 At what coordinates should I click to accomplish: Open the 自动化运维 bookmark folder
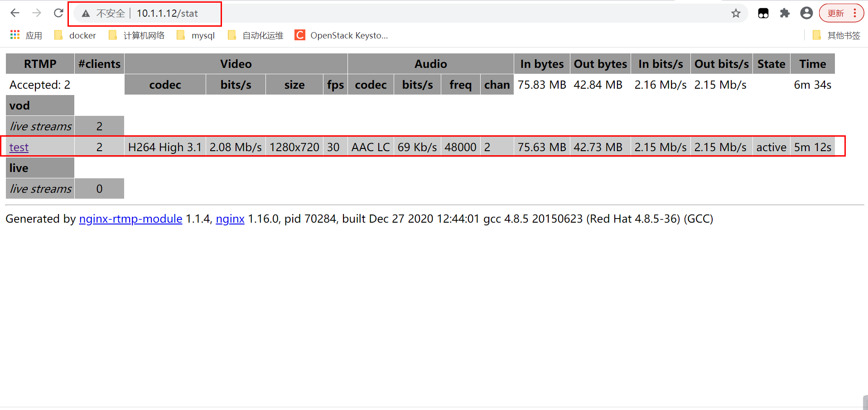(256, 35)
